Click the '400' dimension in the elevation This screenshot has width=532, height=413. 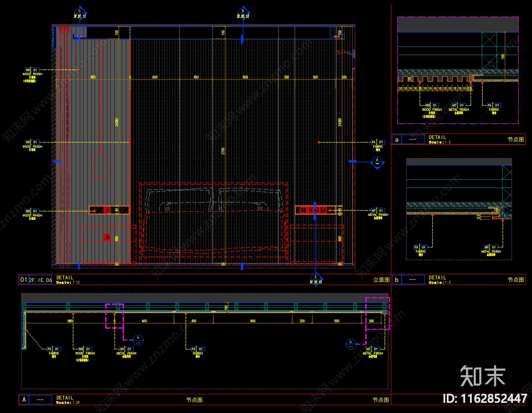[x=196, y=77]
